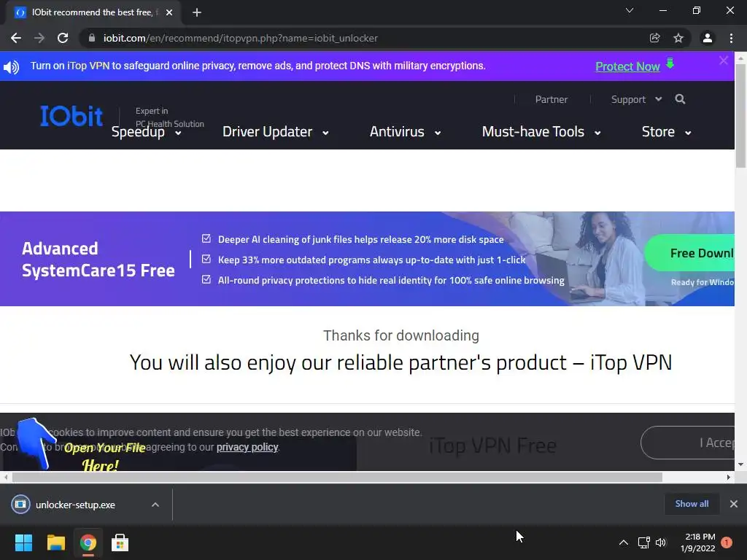Bookmark this page with the star
This screenshot has width=747, height=560.
point(678,38)
